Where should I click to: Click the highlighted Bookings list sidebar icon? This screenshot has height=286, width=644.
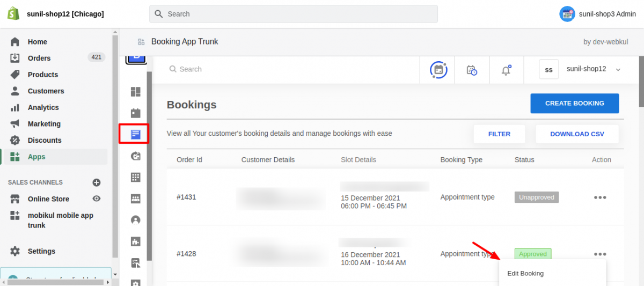coord(135,134)
